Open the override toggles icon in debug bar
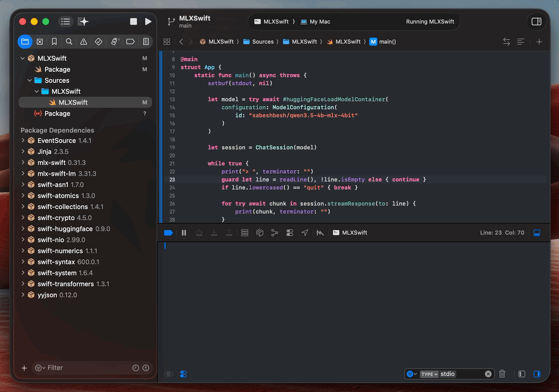 click(290, 233)
